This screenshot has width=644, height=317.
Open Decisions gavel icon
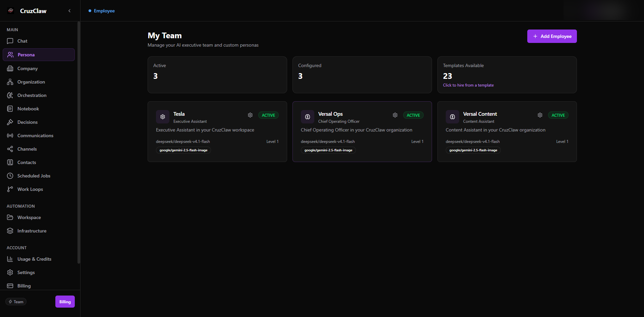coord(10,122)
